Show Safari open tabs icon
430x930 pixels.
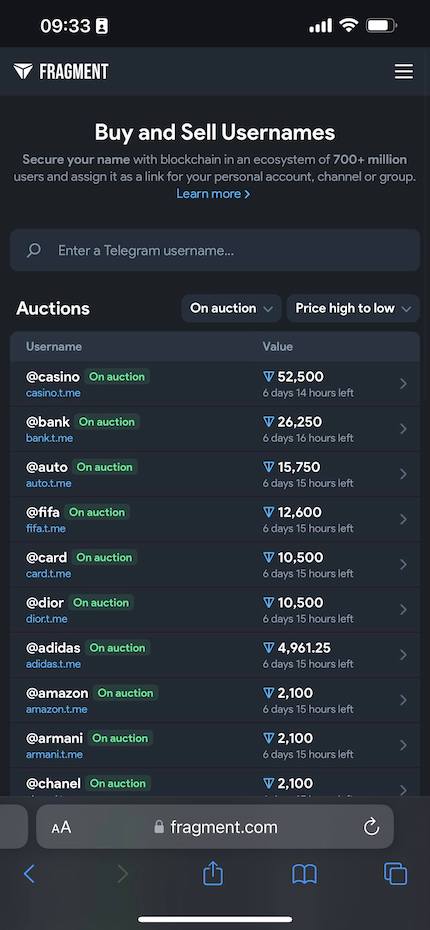pyautogui.click(x=395, y=874)
